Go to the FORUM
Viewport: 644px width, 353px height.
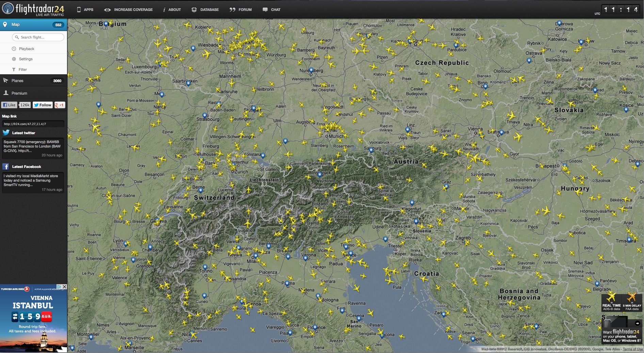pos(241,10)
